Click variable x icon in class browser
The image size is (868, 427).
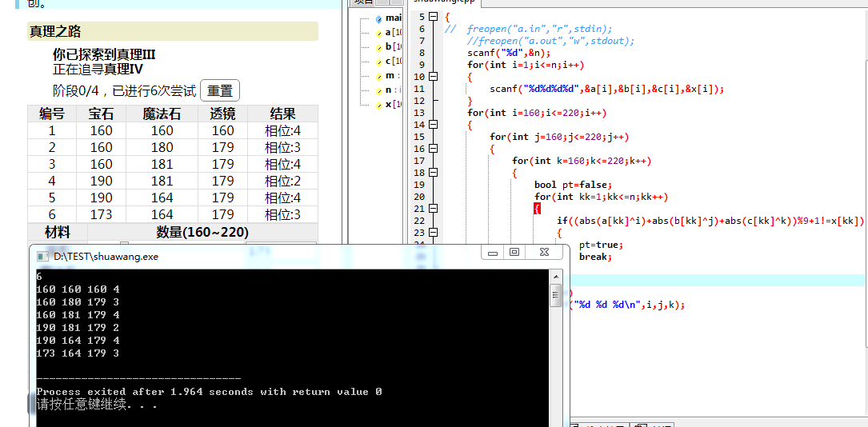379,105
